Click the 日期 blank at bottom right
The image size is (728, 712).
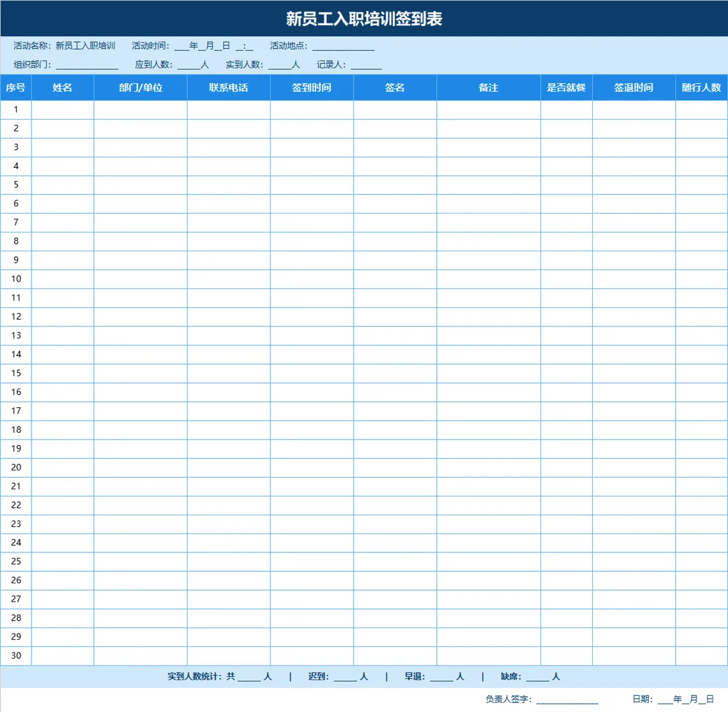686,700
